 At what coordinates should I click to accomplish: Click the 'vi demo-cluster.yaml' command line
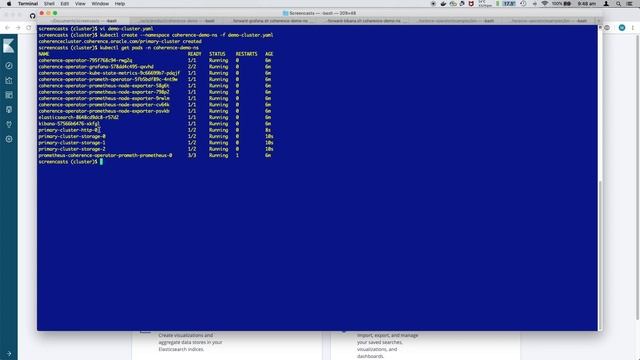96,29
